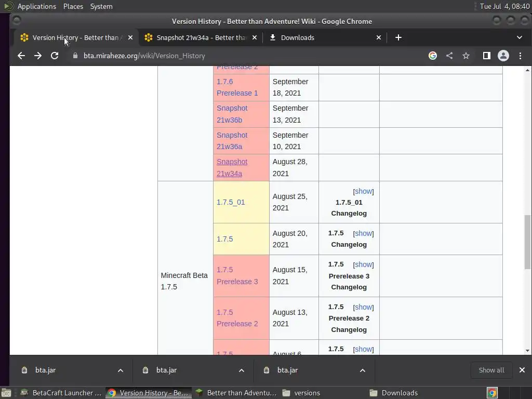The image size is (532, 399).
Task: Open tab search dropdown chevron
Action: pyautogui.click(x=519, y=37)
